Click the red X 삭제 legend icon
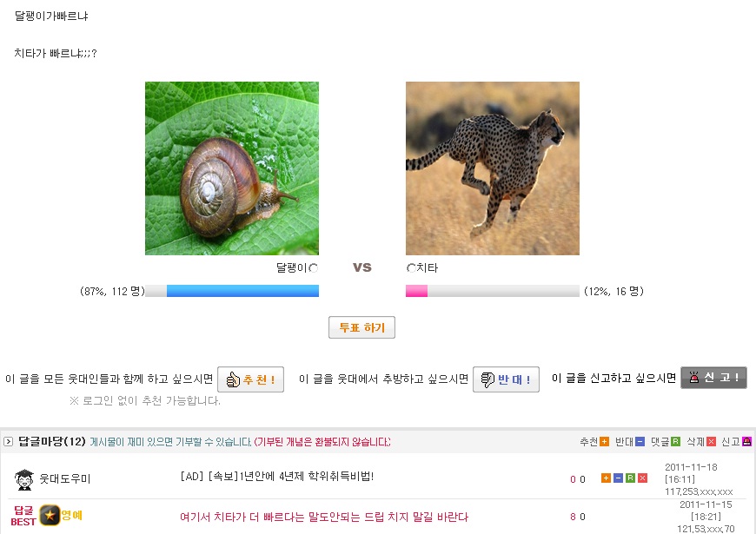Screen dimensions: 756x534 coord(711,442)
